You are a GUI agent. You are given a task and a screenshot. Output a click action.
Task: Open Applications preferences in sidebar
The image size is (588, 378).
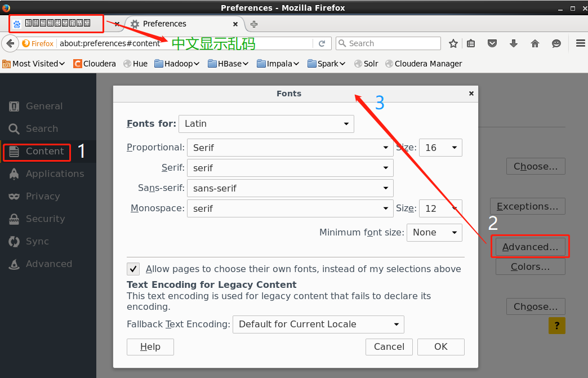pos(48,174)
